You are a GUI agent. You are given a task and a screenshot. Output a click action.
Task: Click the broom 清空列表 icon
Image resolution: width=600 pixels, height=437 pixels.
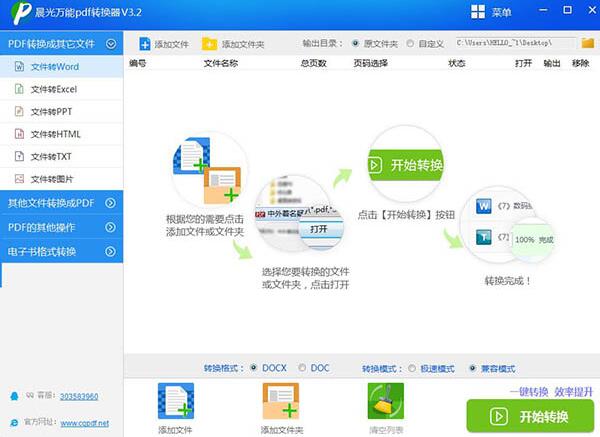[x=386, y=401]
